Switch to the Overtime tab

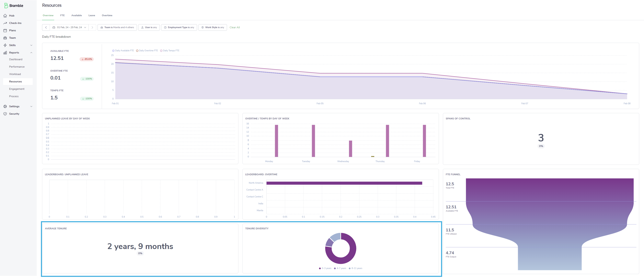(x=107, y=16)
